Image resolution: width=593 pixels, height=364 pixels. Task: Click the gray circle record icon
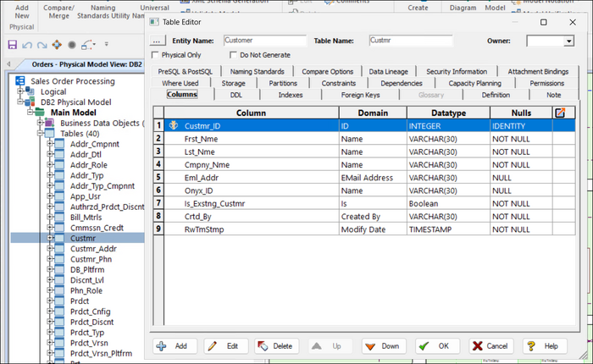[x=72, y=45]
